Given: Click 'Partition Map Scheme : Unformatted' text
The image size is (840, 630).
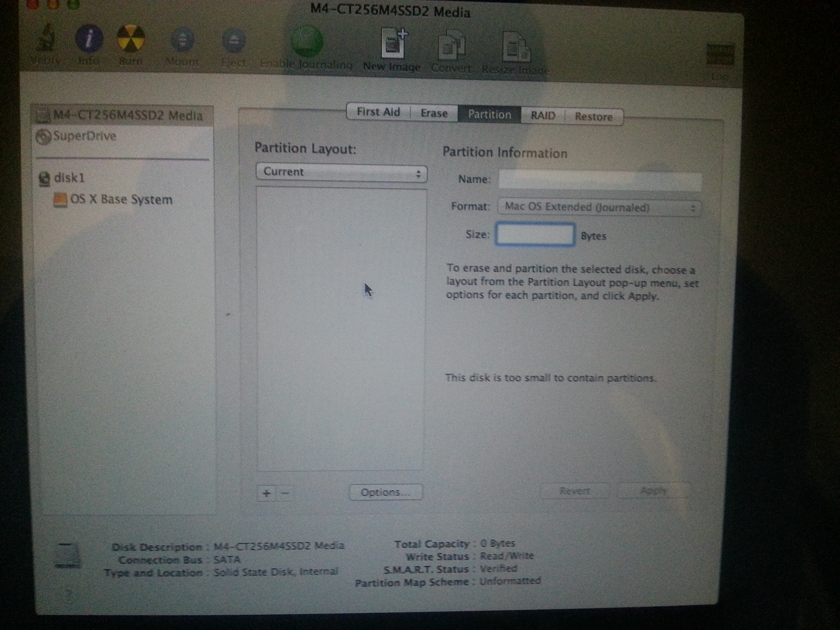Looking at the screenshot, I should click(448, 582).
